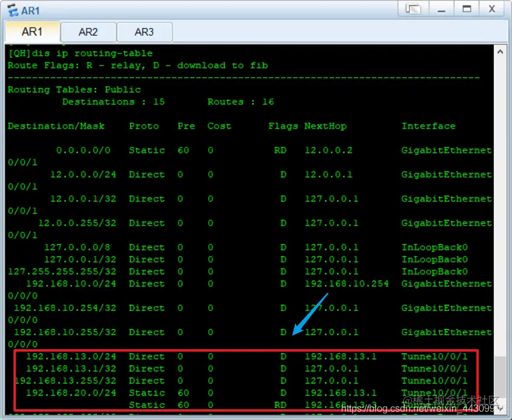
Task: Click the 192.168.13.1/32 destination
Action: (x=71, y=368)
